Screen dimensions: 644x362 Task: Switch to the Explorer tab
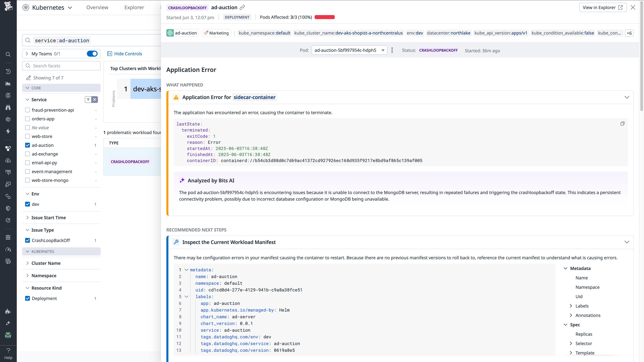(x=134, y=7)
